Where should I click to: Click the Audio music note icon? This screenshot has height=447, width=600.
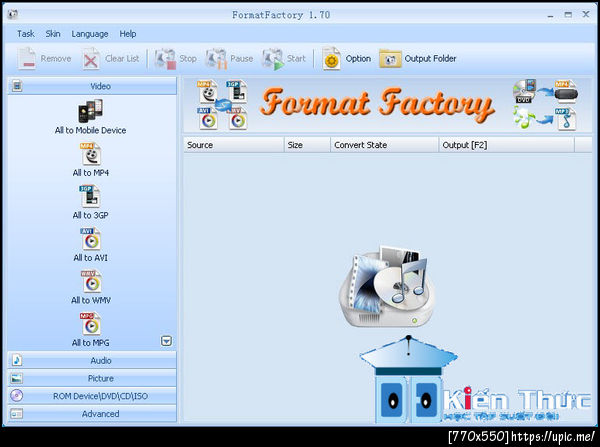pyautogui.click(x=17, y=360)
